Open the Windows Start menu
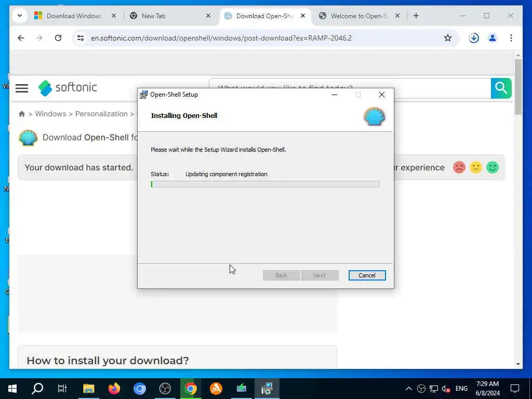This screenshot has height=399, width=532. pyautogui.click(x=12, y=389)
